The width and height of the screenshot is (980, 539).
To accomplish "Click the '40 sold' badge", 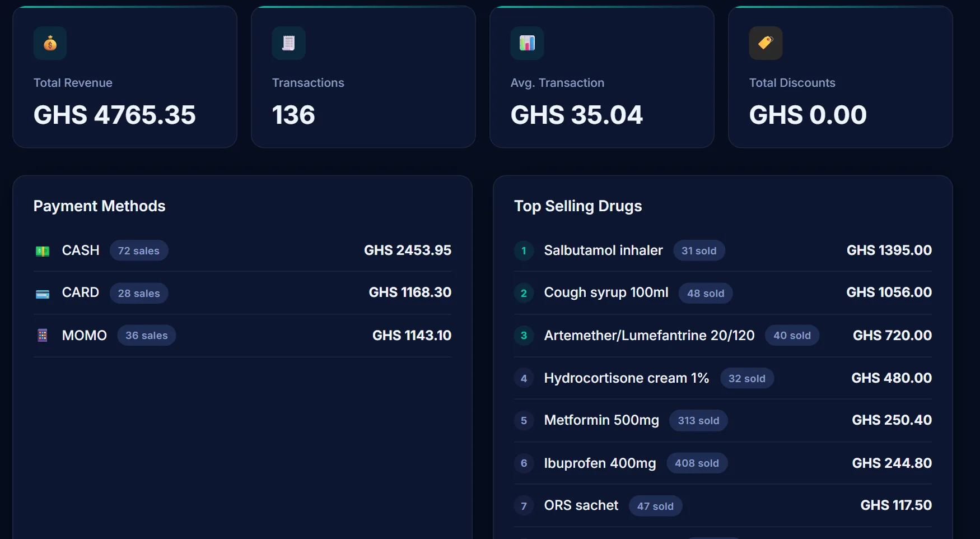I will [x=792, y=336].
